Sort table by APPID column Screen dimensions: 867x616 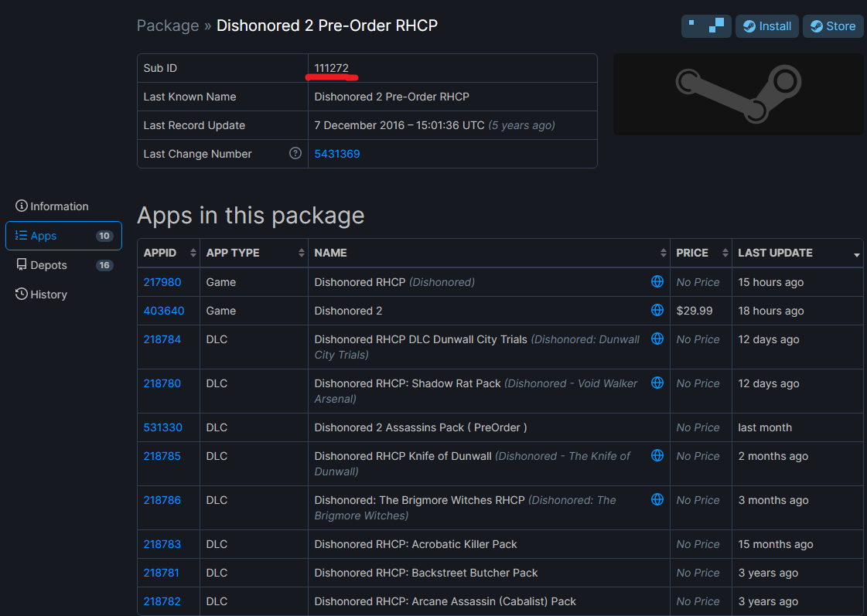[168, 253]
